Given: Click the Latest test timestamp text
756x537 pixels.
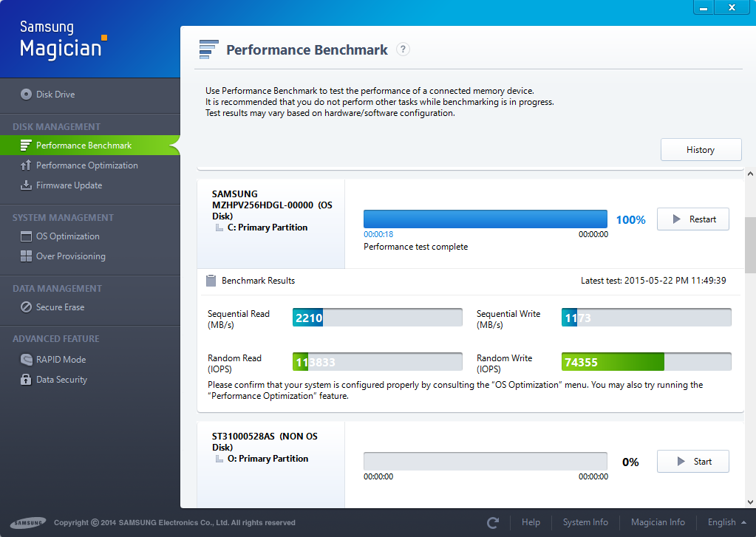Looking at the screenshot, I should coord(653,281).
